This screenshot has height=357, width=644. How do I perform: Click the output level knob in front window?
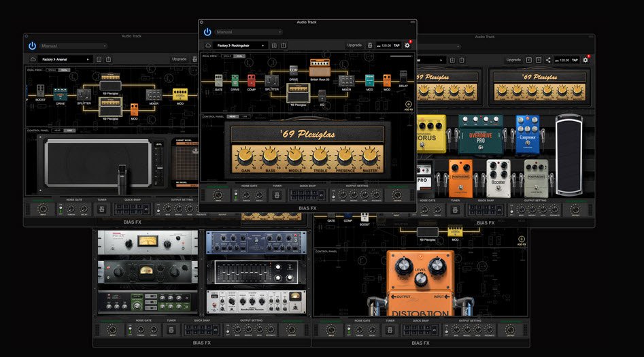click(x=396, y=195)
